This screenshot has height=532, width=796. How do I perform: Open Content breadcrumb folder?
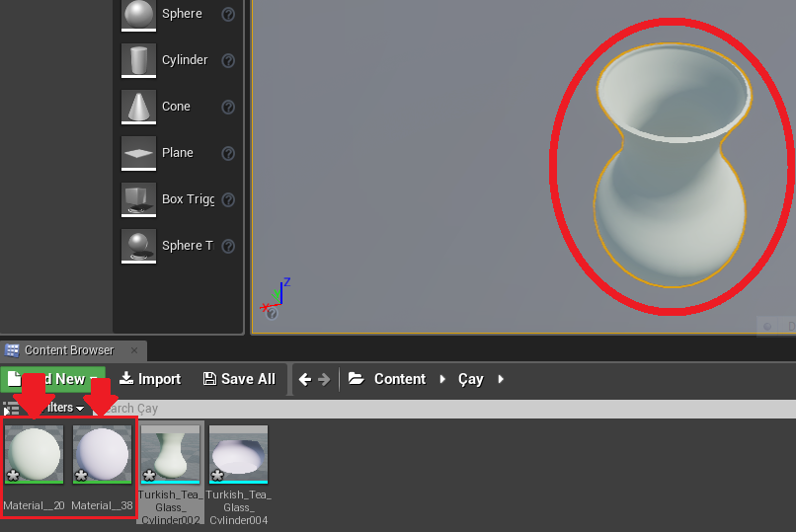pyautogui.click(x=400, y=379)
